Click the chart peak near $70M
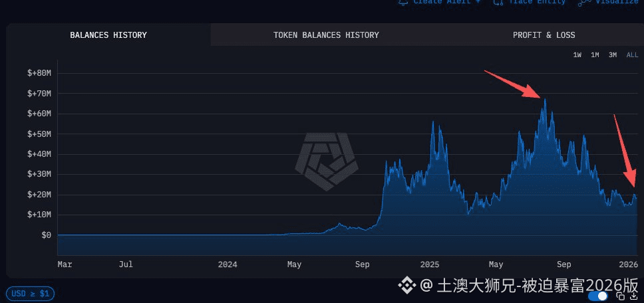644x303 pixels. [545, 100]
